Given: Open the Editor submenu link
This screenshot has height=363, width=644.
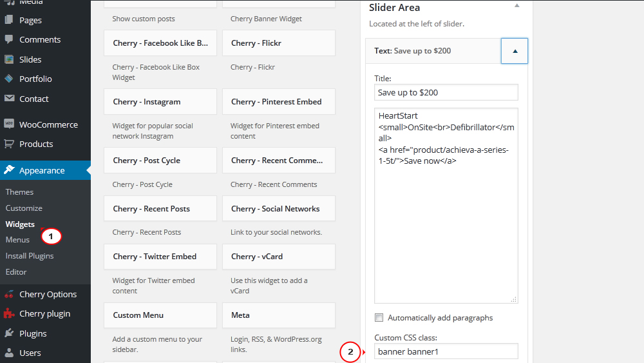Looking at the screenshot, I should click(16, 271).
